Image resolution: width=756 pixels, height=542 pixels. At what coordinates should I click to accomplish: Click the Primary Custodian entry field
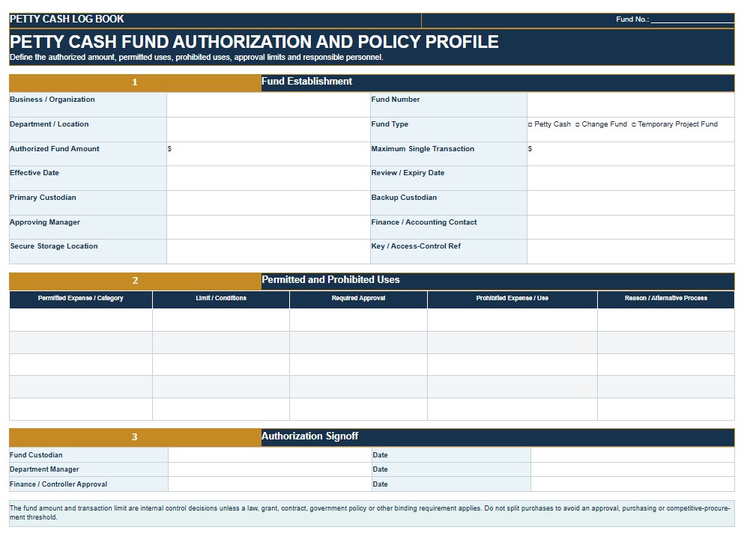click(x=268, y=203)
